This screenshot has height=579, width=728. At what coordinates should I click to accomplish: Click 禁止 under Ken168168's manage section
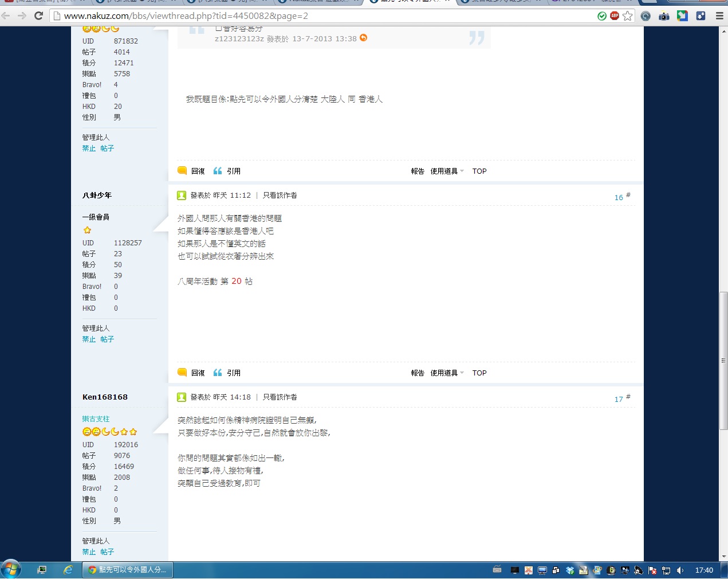click(89, 552)
